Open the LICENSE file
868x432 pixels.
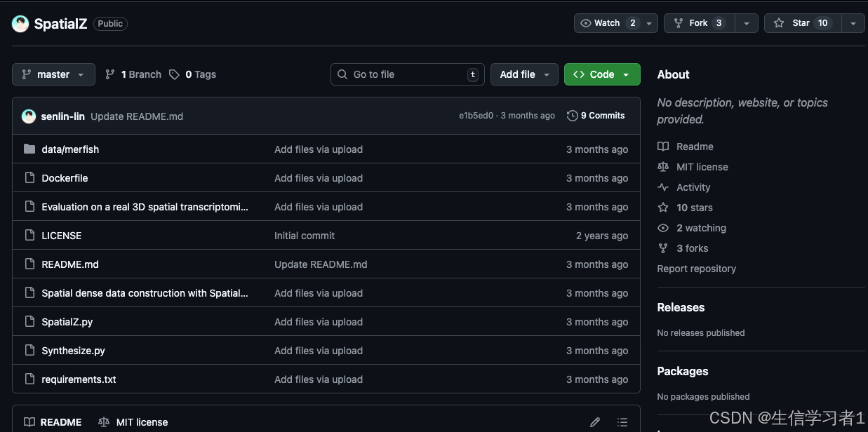[x=62, y=236]
